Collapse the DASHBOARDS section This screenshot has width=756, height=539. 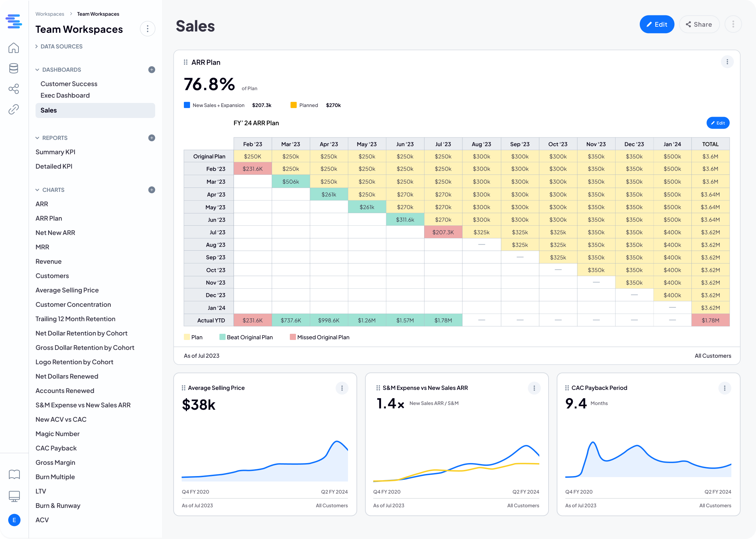[38, 70]
